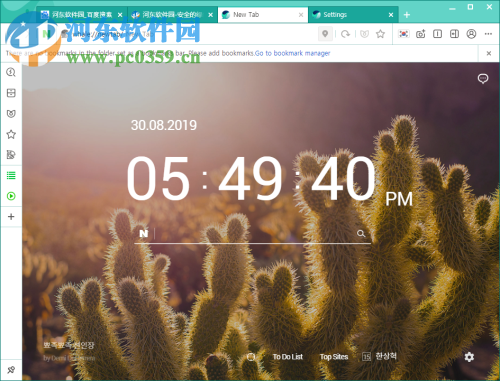Open the green list sidebar app
Viewport: 500px width, 381px height.
tap(11, 175)
